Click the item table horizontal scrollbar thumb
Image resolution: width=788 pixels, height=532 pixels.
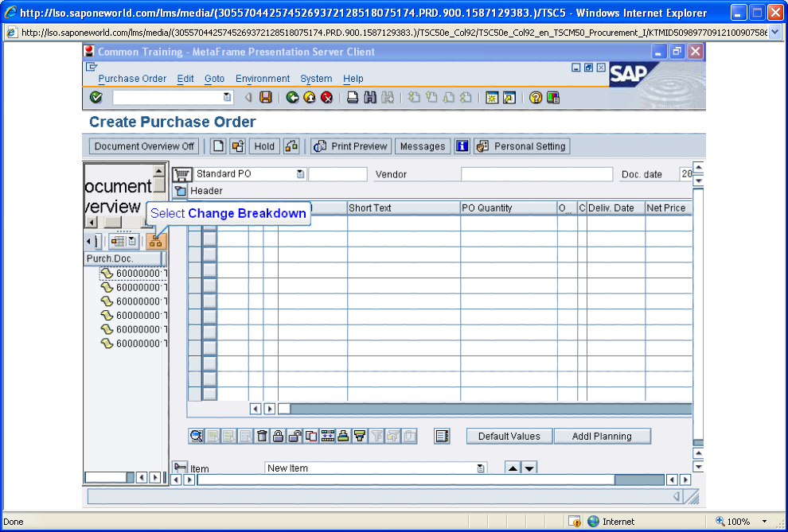284,409
